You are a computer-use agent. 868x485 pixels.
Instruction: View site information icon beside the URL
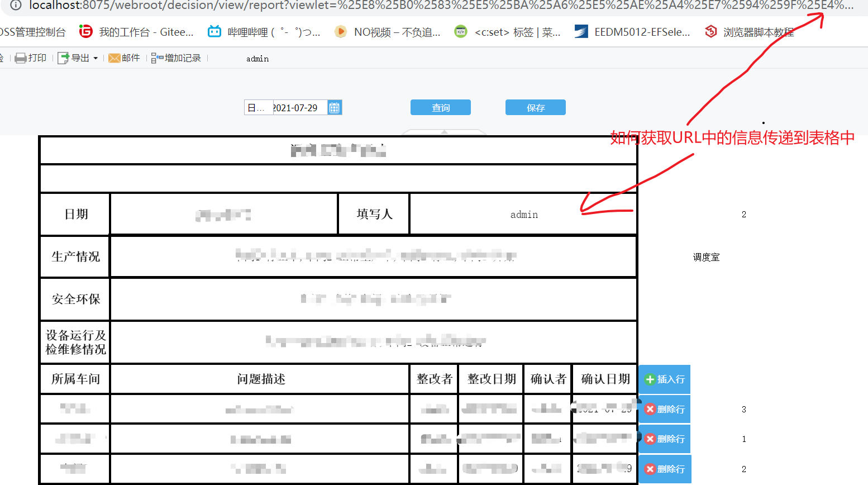click(16, 5)
